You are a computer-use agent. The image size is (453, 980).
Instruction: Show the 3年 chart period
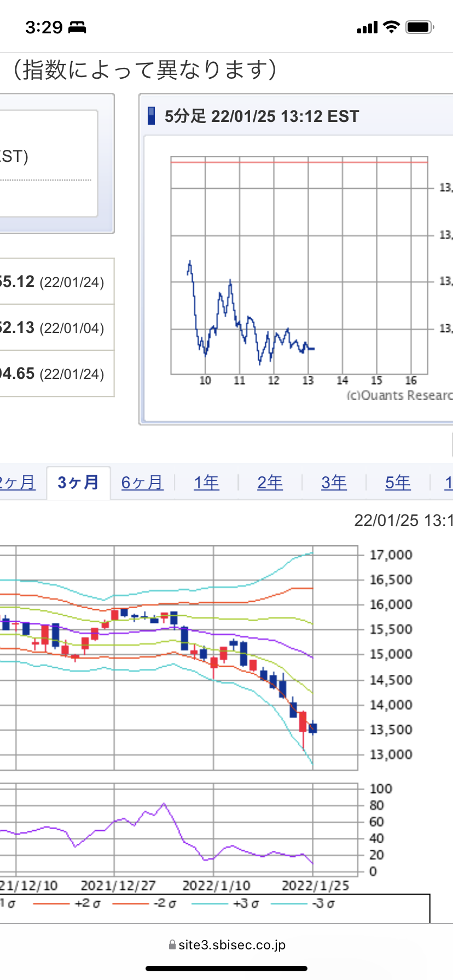coord(334,482)
